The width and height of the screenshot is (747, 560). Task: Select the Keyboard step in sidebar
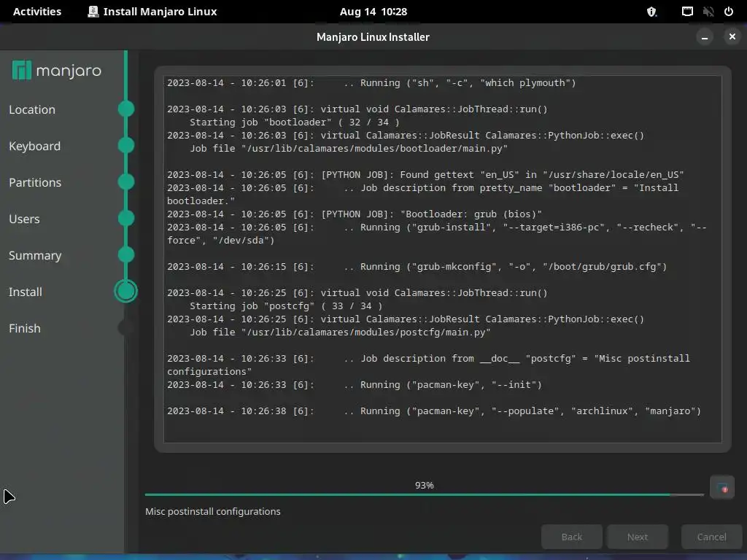(34, 146)
